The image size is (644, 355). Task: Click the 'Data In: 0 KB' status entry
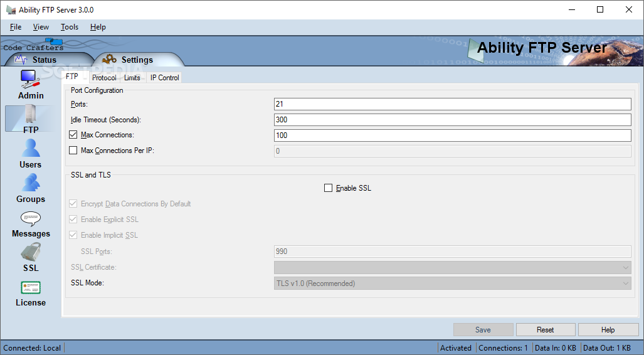(556, 348)
